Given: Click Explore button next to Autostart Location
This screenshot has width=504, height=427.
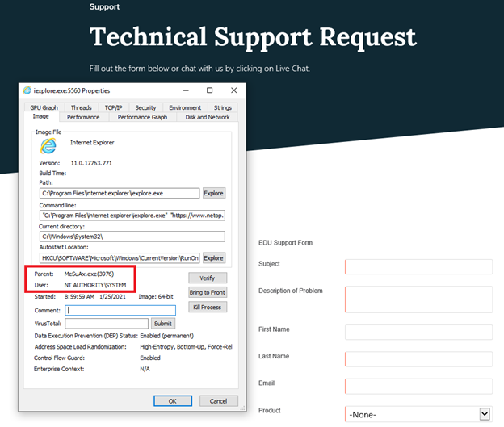Looking at the screenshot, I should 213,258.
